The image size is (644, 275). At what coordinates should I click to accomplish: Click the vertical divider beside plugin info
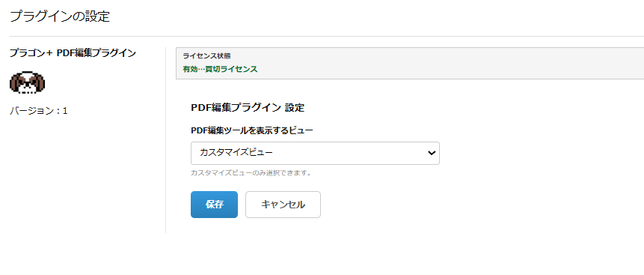[x=165, y=140]
